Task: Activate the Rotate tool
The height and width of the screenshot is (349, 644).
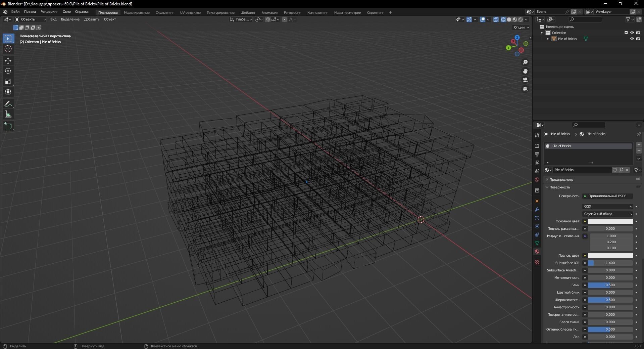Action: pos(8,71)
